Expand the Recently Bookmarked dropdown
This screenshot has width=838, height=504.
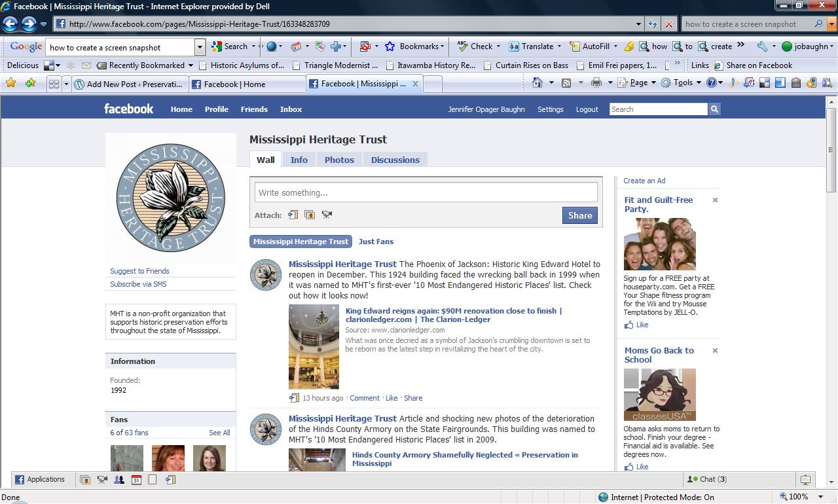click(191, 65)
